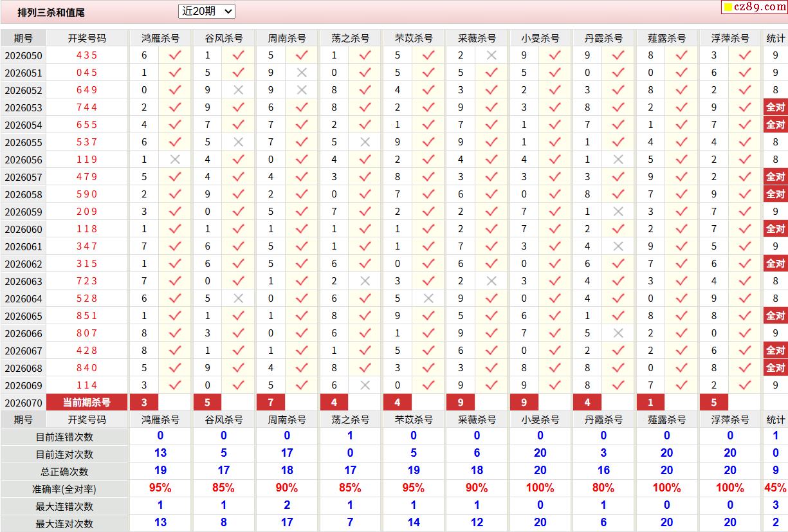Select the 荡之杀号 header in the top row
The image size is (788, 532).
351,38
